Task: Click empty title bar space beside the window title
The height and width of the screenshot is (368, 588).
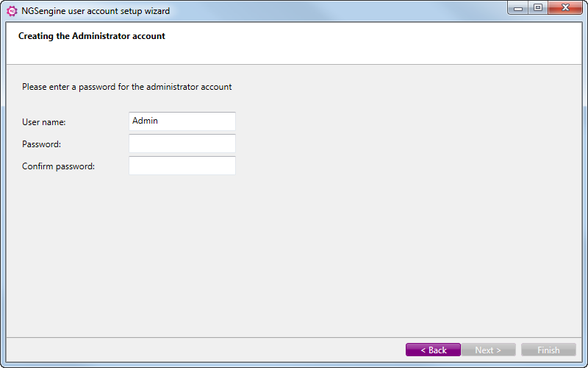Action: pyautogui.click(x=337, y=11)
